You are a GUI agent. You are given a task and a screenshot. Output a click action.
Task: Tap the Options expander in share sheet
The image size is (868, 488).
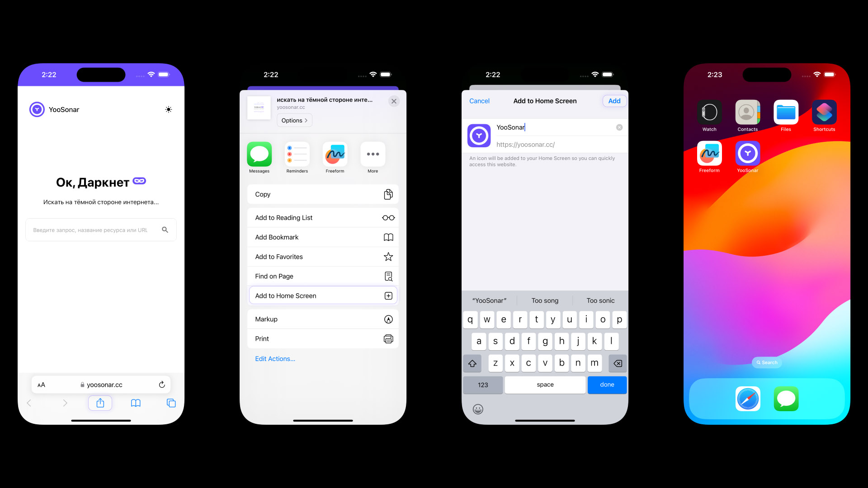coord(294,120)
